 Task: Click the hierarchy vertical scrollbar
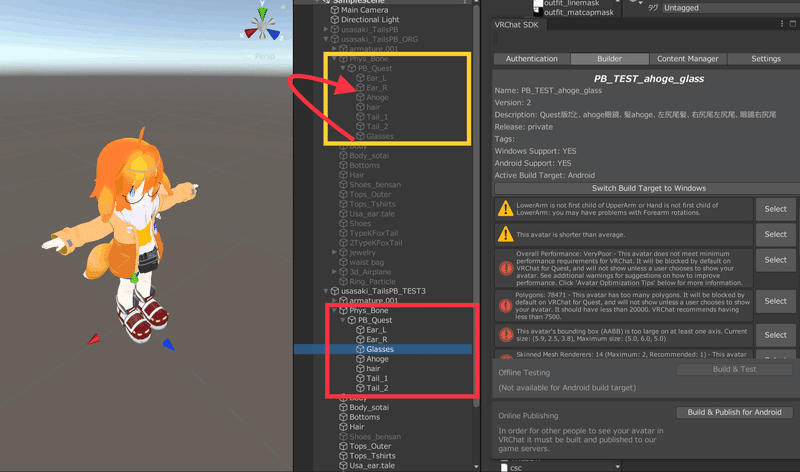point(476,204)
